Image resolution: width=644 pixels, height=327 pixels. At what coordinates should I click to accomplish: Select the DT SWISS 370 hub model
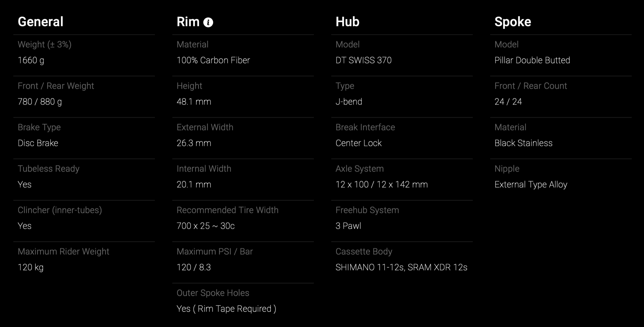coord(363,60)
